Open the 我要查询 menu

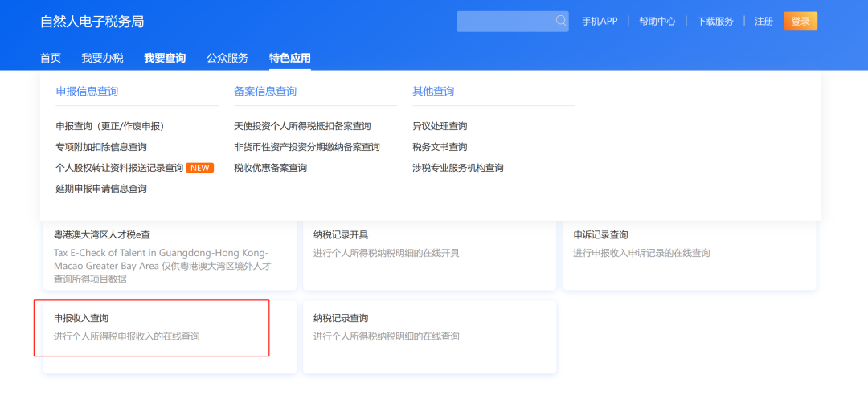[x=165, y=58]
